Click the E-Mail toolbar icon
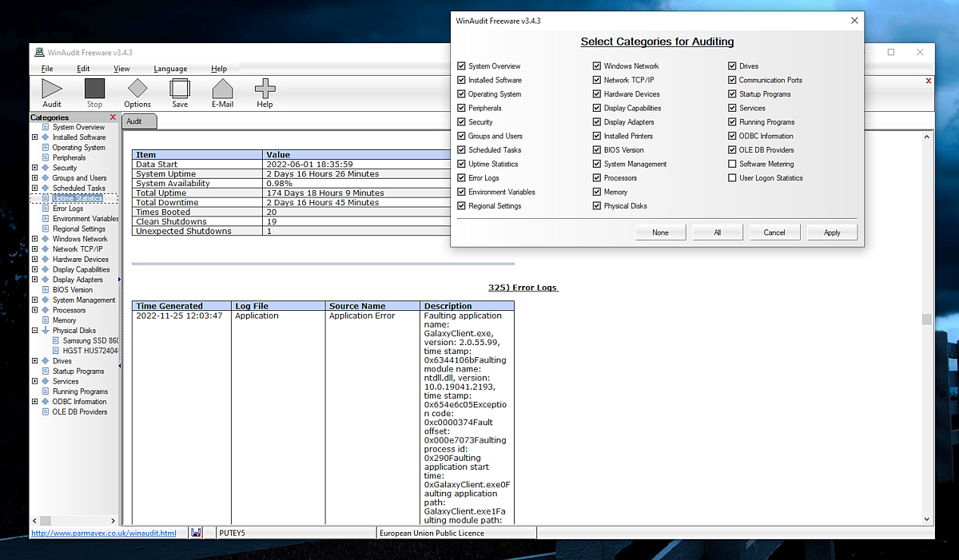This screenshot has height=560, width=959. (222, 93)
